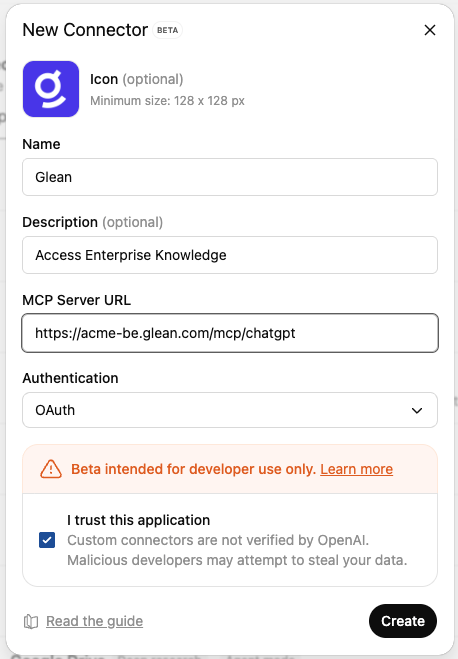The width and height of the screenshot is (458, 659).
Task: Click the book icon beside Read the guide
Action: (31, 622)
